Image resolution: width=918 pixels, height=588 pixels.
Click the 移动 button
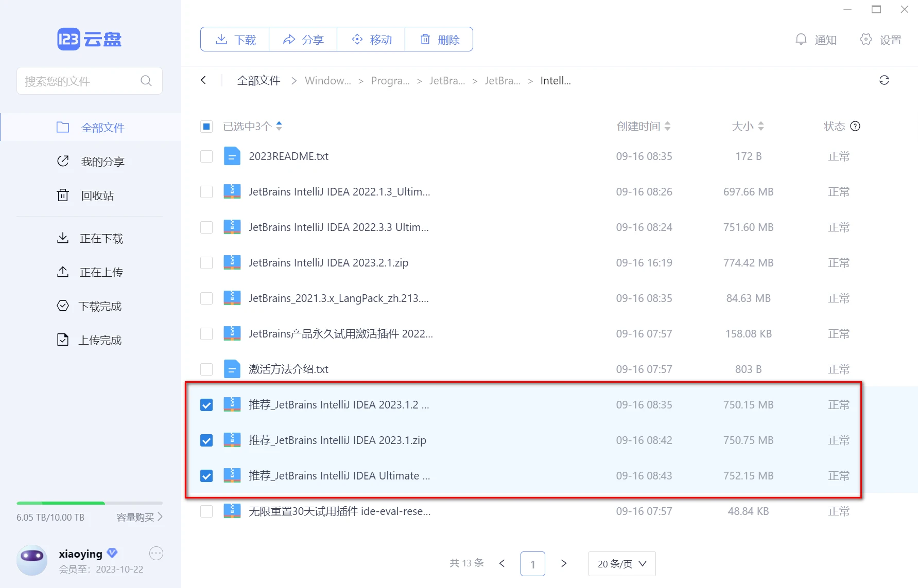pos(371,39)
